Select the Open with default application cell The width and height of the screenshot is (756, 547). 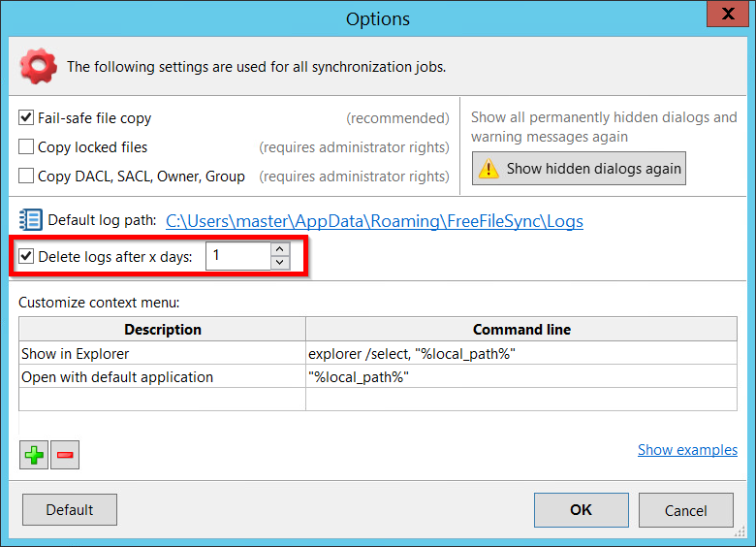162,376
